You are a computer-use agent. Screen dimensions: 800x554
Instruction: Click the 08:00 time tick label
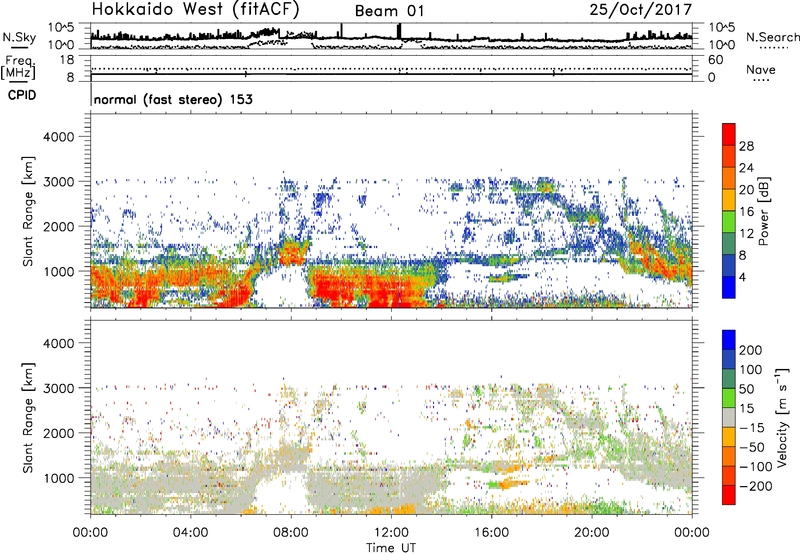tap(291, 533)
